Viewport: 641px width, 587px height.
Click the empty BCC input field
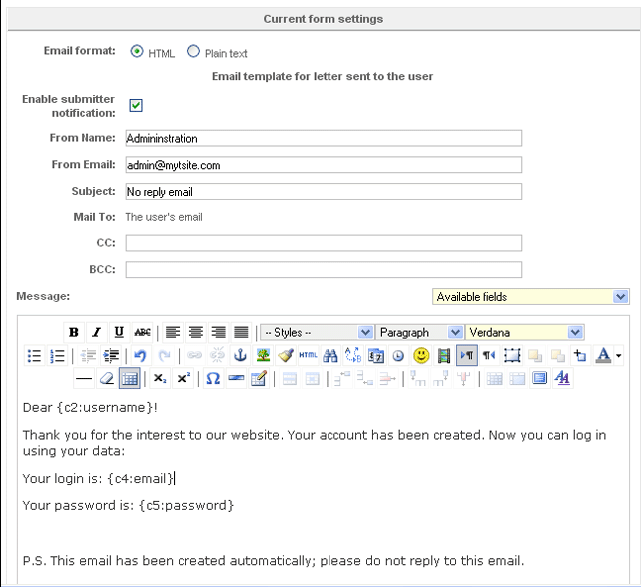click(324, 269)
